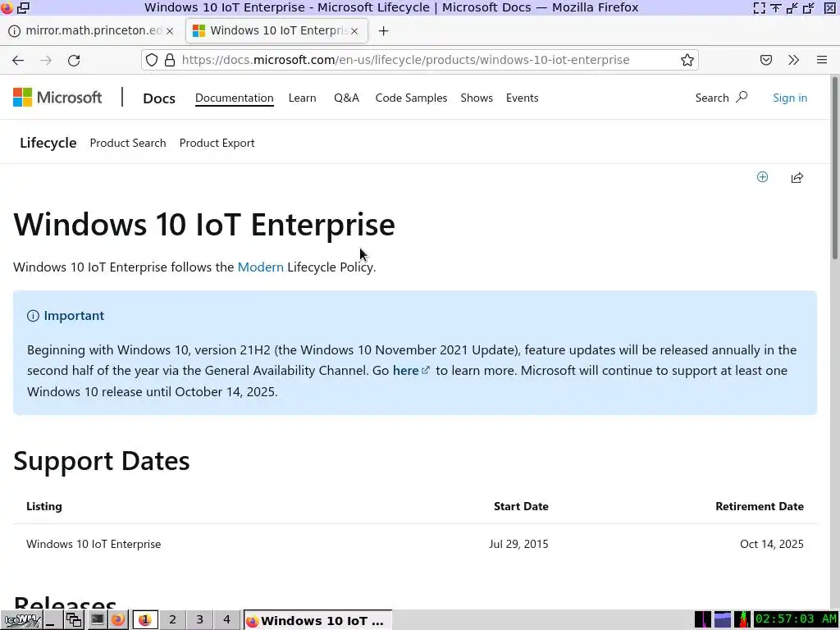The height and width of the screenshot is (630, 840).
Task: Switch to workspace 2 in taskbar
Action: 172,620
